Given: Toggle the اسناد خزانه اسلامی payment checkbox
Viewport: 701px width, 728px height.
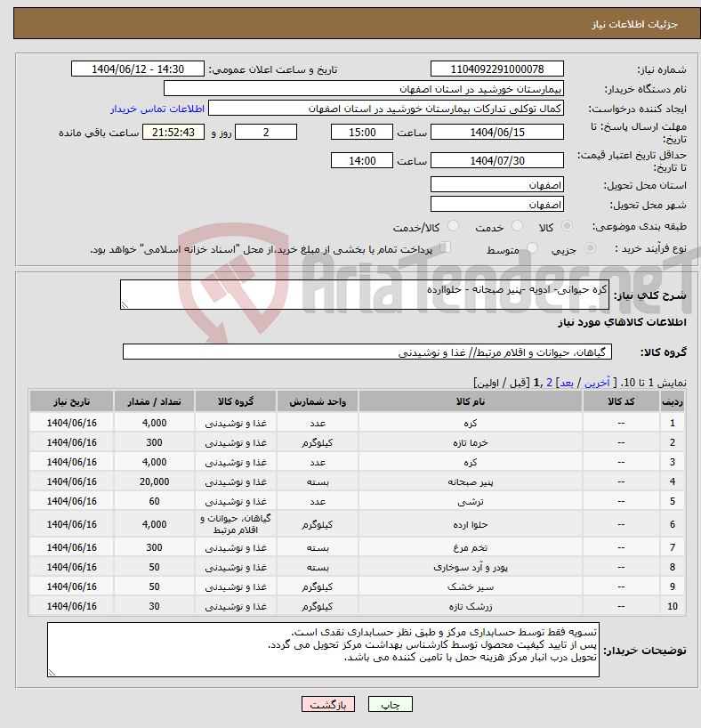Looking at the screenshot, I should pos(445,247).
